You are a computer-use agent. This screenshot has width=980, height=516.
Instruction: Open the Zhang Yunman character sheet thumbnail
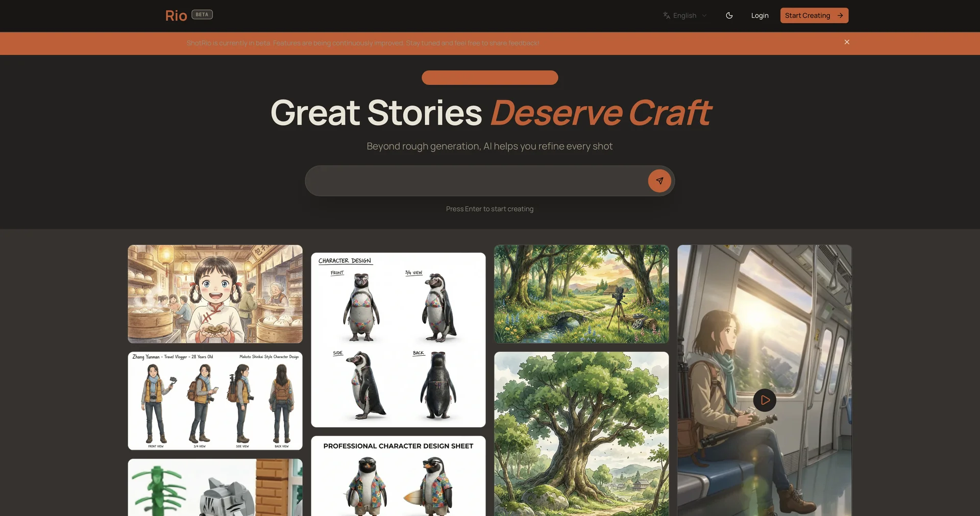[x=215, y=401]
